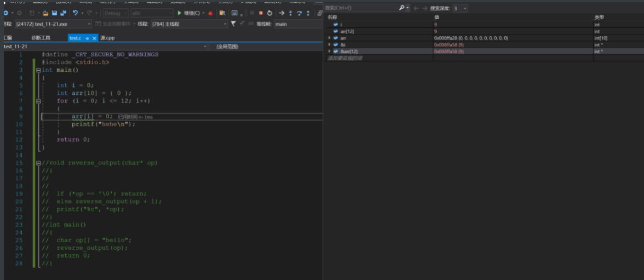Click the next search result arrow in watch

(425, 8)
